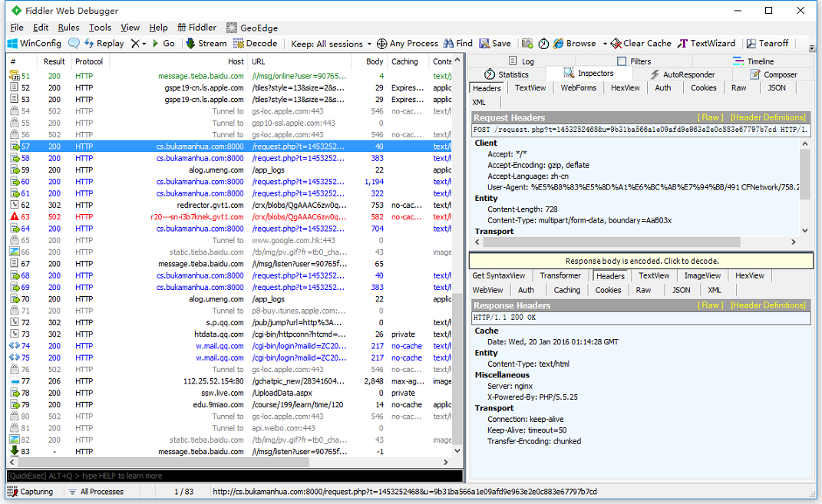The image size is (822, 504).
Task: Click Raw link in Request Headers
Action: click(x=711, y=117)
